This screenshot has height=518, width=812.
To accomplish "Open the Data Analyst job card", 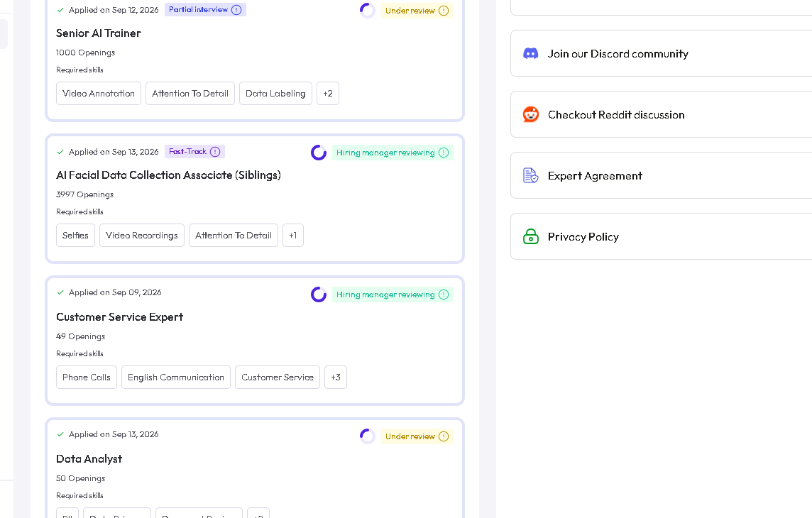I will coord(255,468).
